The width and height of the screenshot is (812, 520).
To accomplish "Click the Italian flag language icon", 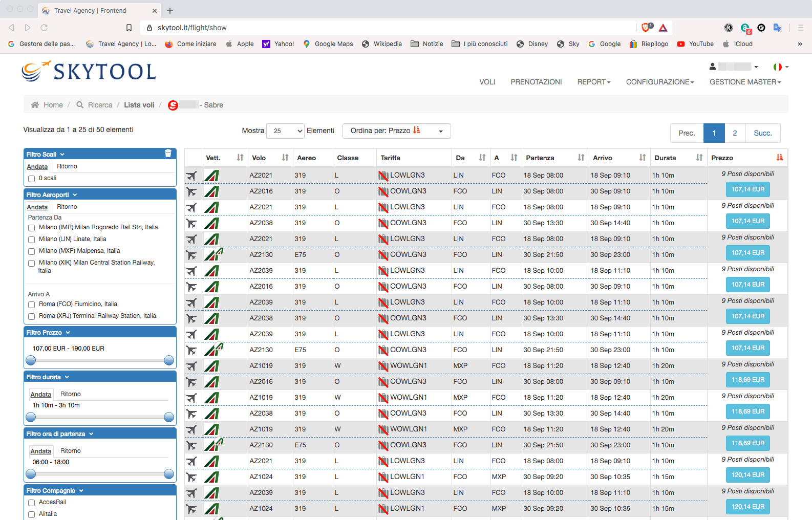I will pyautogui.click(x=777, y=67).
